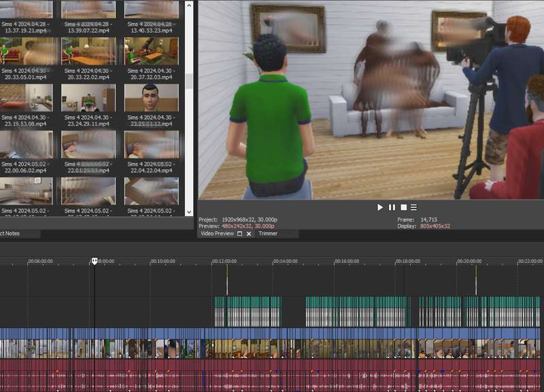Viewport: 544px width, 392px height.
Task: Click the ruler at 00:14:00:00
Action: click(x=286, y=261)
